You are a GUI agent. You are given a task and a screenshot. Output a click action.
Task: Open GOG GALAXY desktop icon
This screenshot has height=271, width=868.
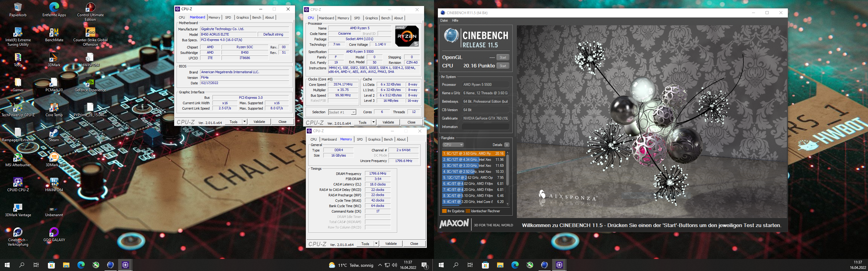pyautogui.click(x=54, y=235)
